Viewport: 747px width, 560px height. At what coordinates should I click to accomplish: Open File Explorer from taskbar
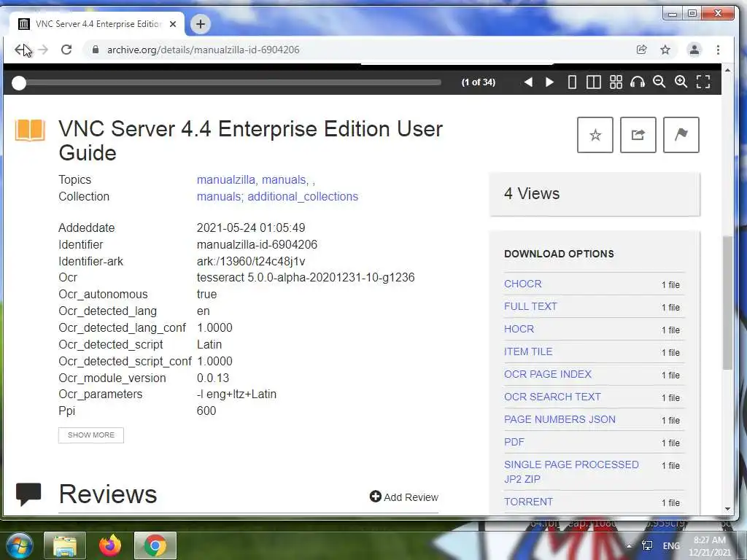[x=65, y=545]
